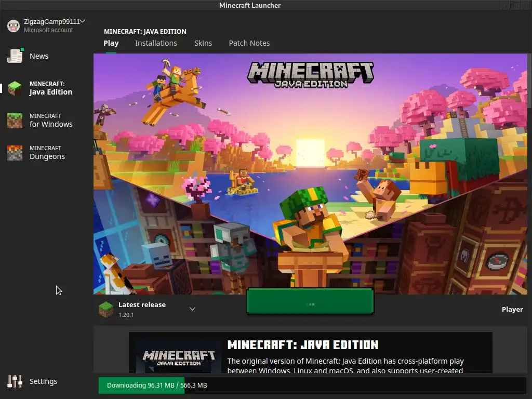532x399 pixels.
Task: Click the MINECRAFT: JAVA EDITION page header
Action: [x=145, y=31]
